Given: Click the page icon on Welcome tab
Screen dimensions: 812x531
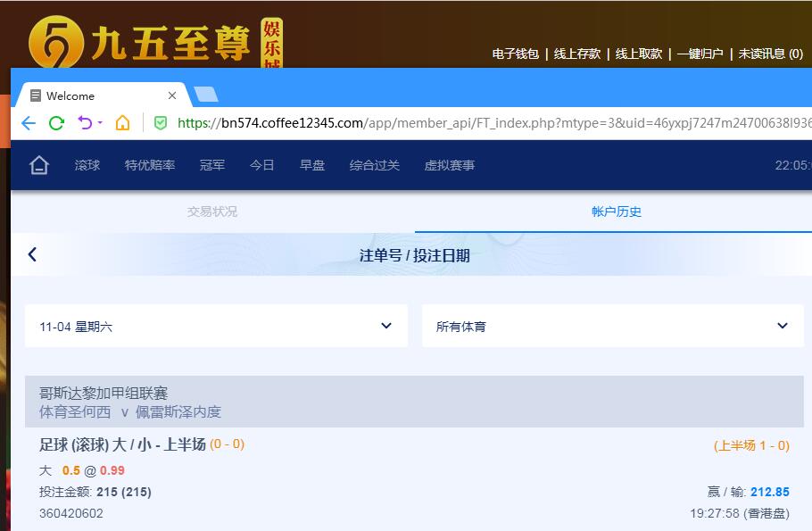Looking at the screenshot, I should [35, 95].
